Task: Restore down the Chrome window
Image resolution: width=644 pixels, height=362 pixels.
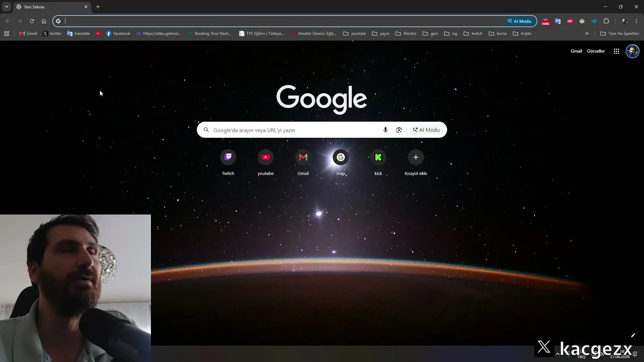Action: pos(620,7)
